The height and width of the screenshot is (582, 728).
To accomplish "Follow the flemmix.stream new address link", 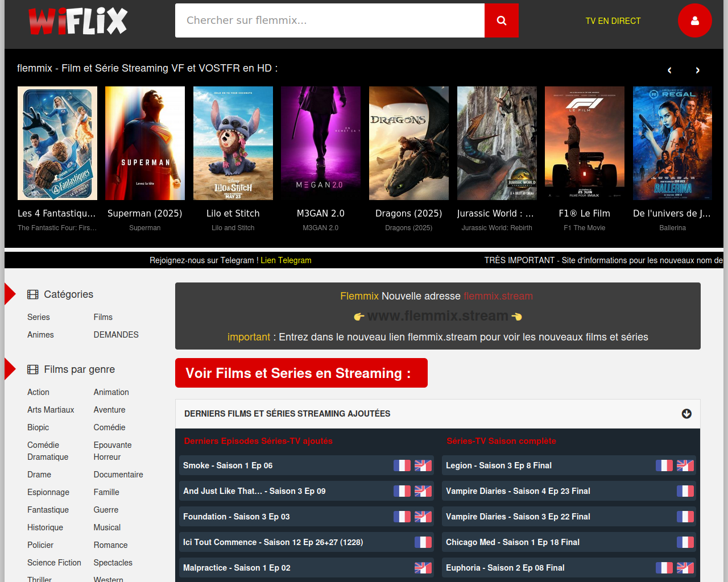I will [x=498, y=296].
